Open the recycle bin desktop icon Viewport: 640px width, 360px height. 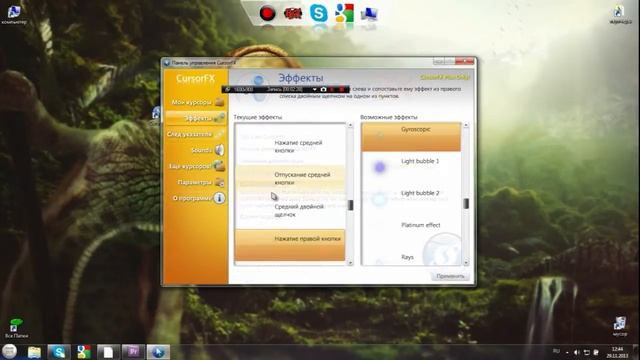[620, 327]
